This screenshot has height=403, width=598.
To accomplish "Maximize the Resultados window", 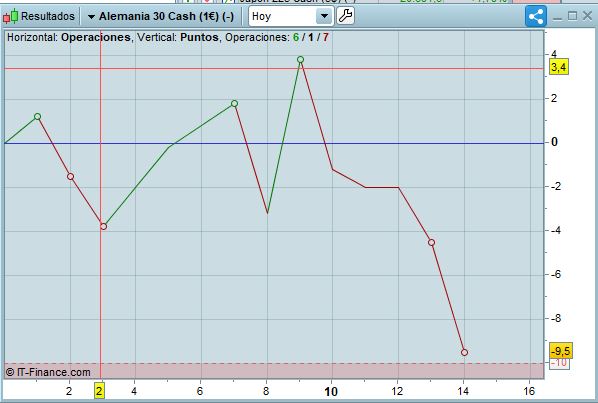I will click(x=572, y=16).
